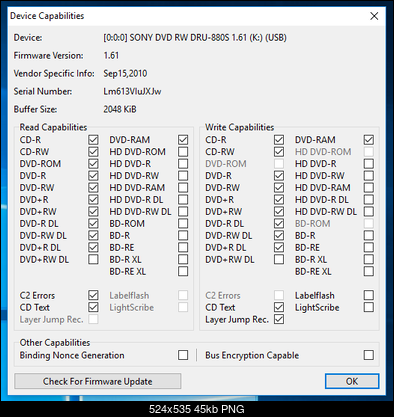Toggle DVD-R DL checkbox under Write Capabilities

tap(279, 224)
